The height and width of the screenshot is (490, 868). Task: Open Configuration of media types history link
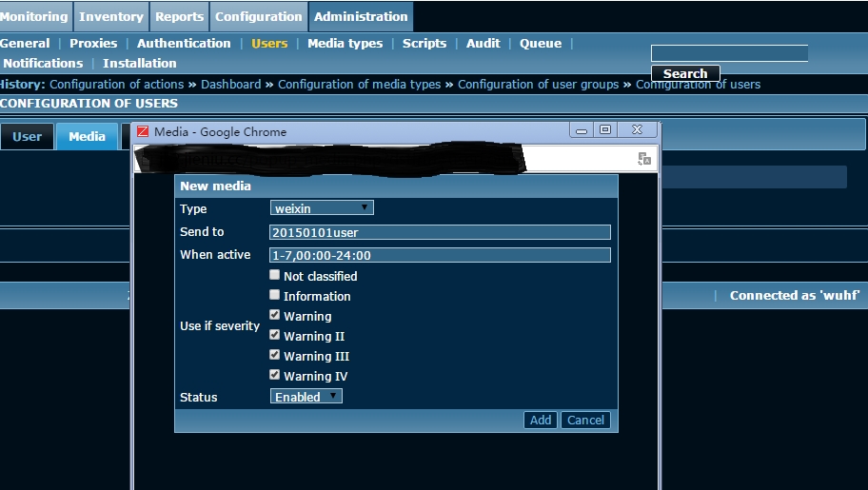point(359,84)
